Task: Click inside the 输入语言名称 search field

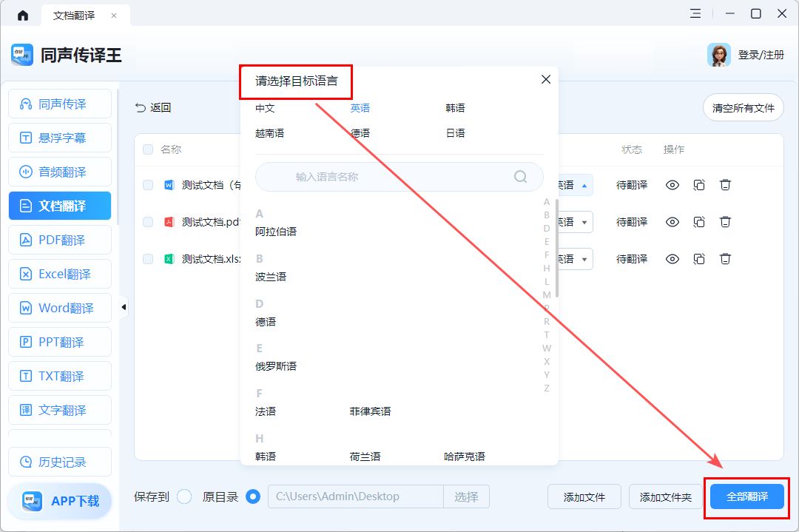Action: [399, 176]
